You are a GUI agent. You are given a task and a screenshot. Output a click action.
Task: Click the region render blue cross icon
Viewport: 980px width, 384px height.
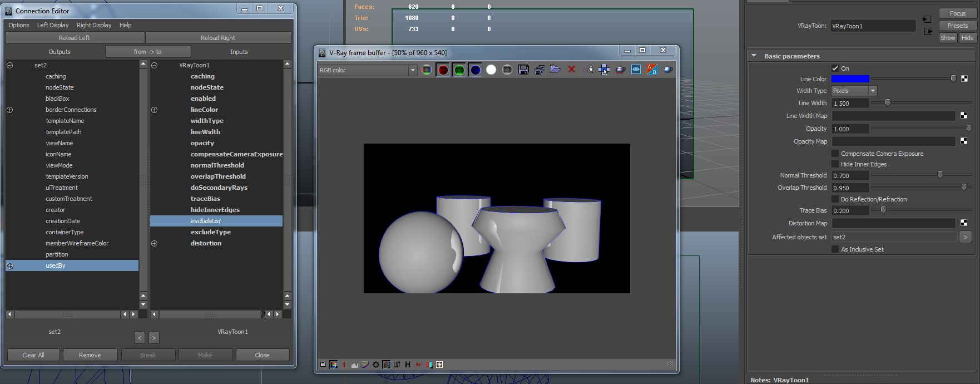604,70
